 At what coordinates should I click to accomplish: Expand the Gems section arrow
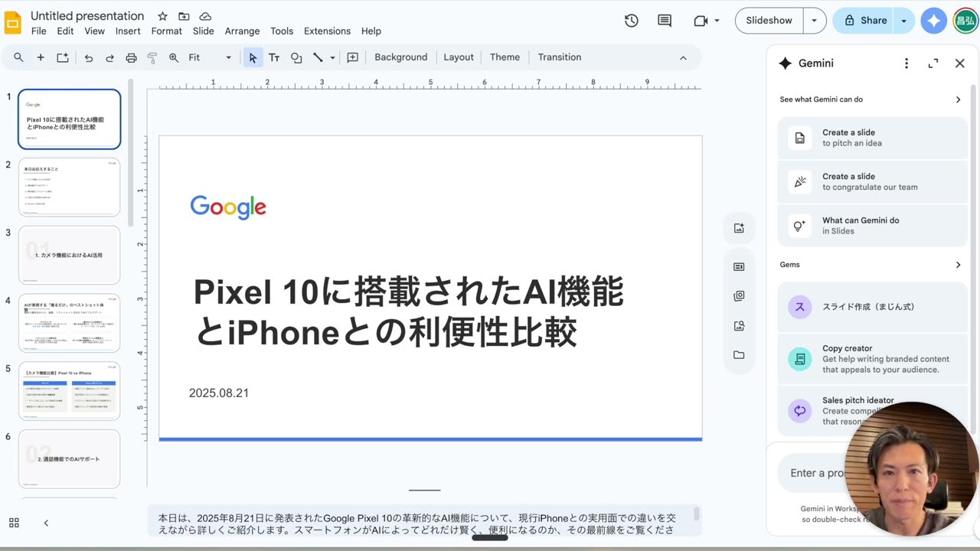coord(958,265)
